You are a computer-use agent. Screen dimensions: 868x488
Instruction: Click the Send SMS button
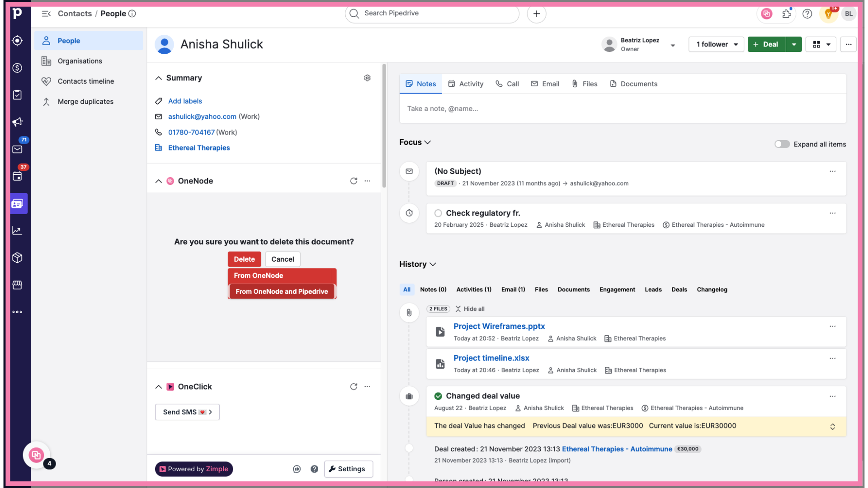[187, 412]
